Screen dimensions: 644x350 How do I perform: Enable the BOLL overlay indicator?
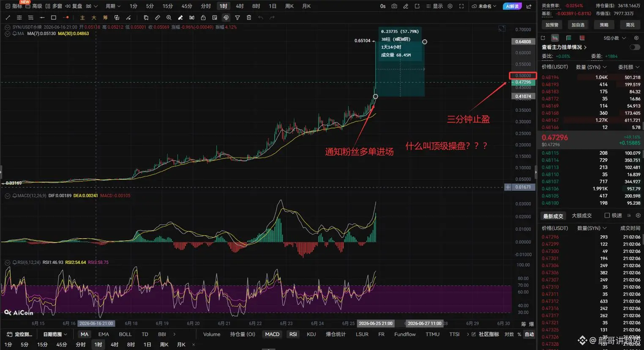[x=125, y=334]
